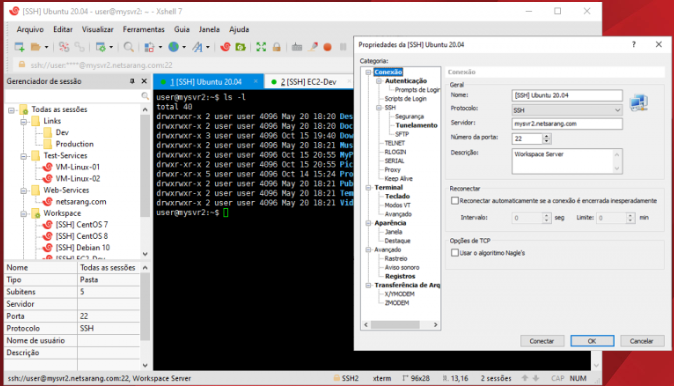Check Usar o algoritmo Nagle's option
This screenshot has width=674, height=386.
[x=455, y=253]
